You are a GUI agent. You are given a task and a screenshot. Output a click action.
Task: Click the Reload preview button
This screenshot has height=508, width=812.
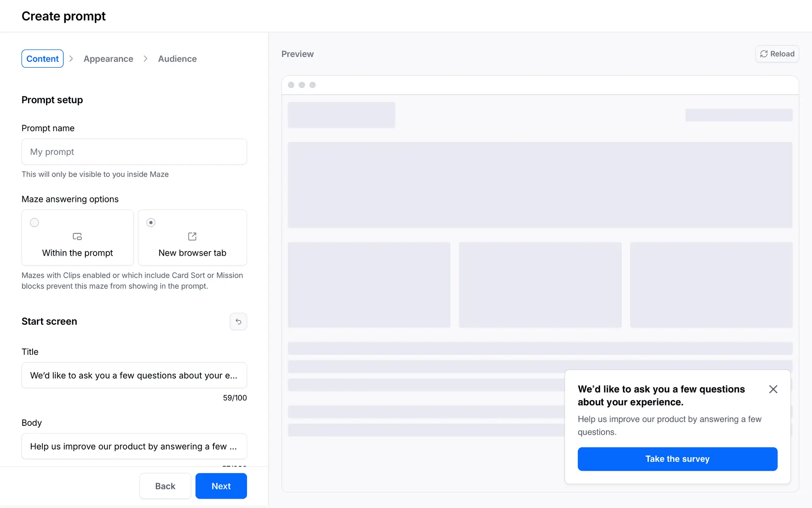[x=777, y=54]
